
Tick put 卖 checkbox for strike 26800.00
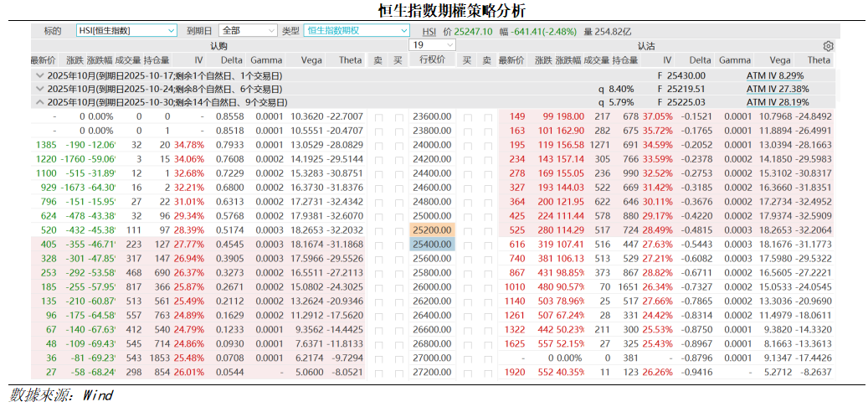pos(487,343)
